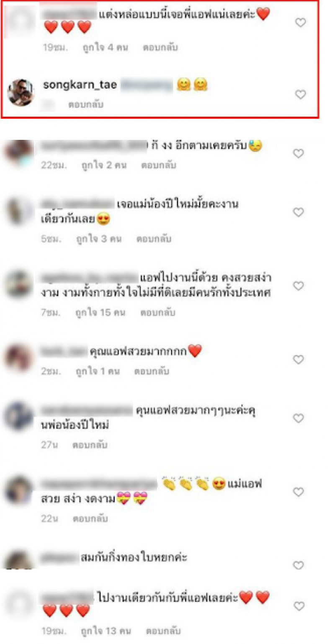Heart the bottom comment liked by 13 people
This screenshot has width=335, height=644.
[x=300, y=606]
